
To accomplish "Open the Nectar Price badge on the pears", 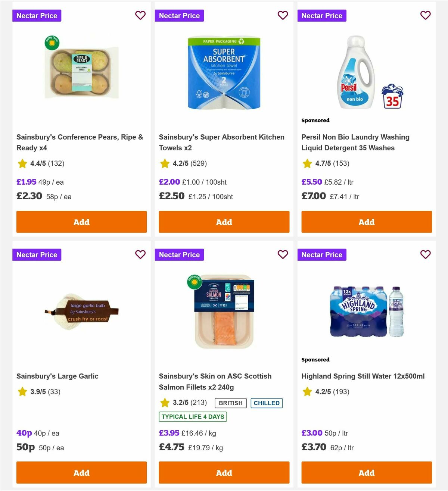I will (x=37, y=15).
